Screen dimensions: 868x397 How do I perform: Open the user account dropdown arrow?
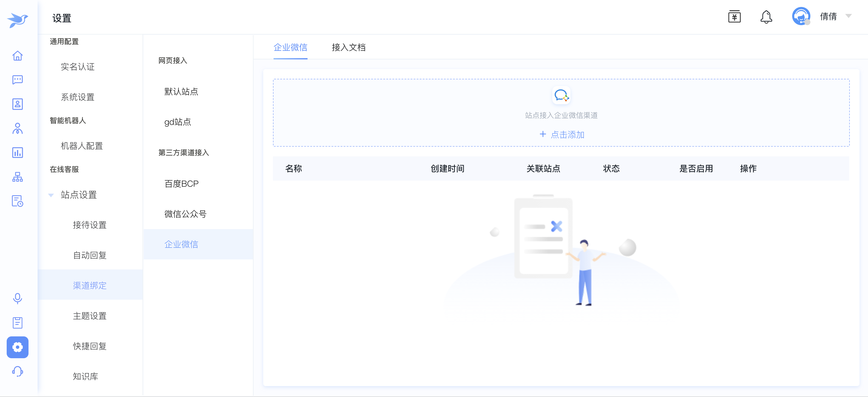click(849, 16)
